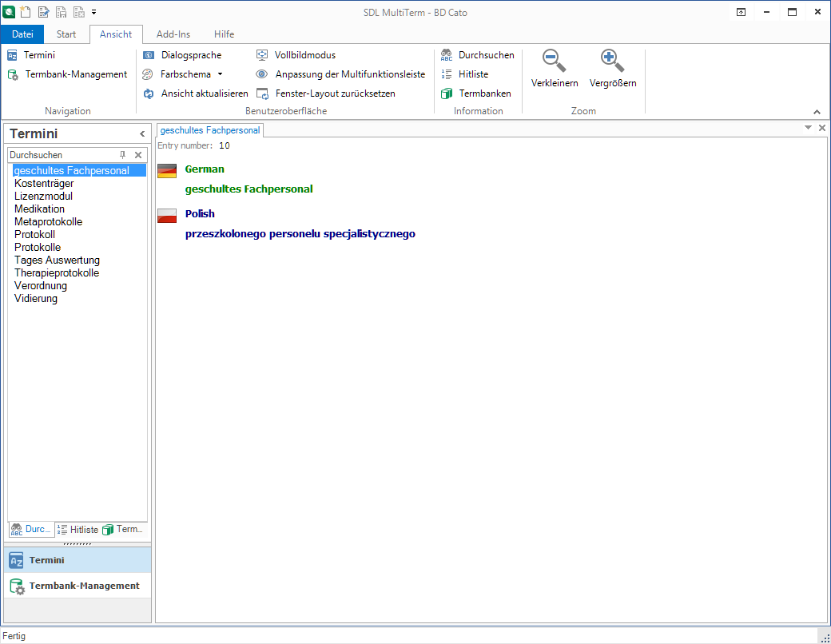Click the geschultes Fachpersonal entry tab
Screen dimensions: 831x644
coord(210,130)
